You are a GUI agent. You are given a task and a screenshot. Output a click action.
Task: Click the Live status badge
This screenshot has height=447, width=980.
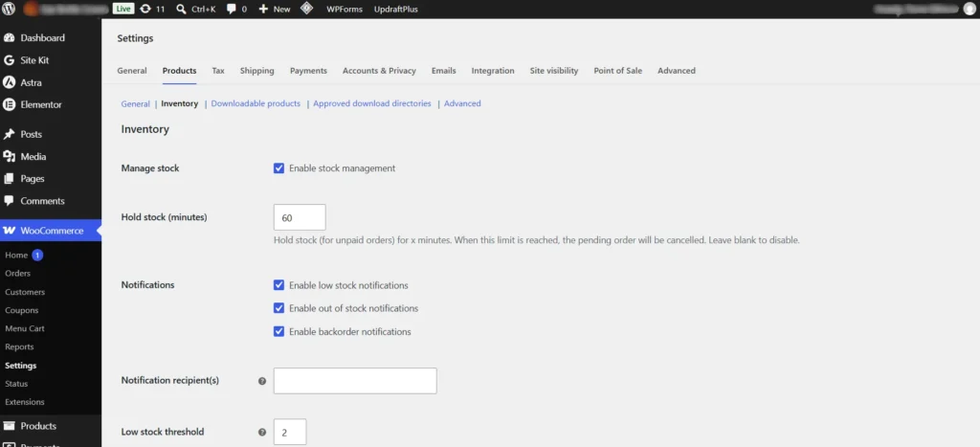(x=123, y=9)
